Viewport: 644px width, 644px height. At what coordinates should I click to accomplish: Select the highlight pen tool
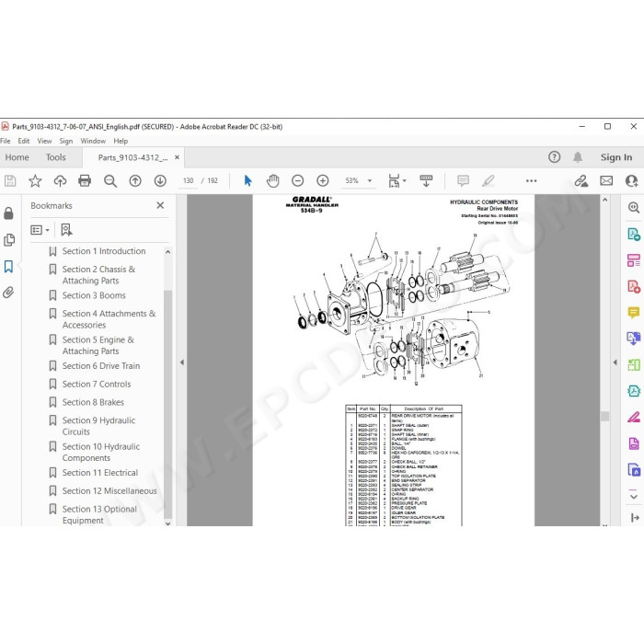(x=488, y=180)
